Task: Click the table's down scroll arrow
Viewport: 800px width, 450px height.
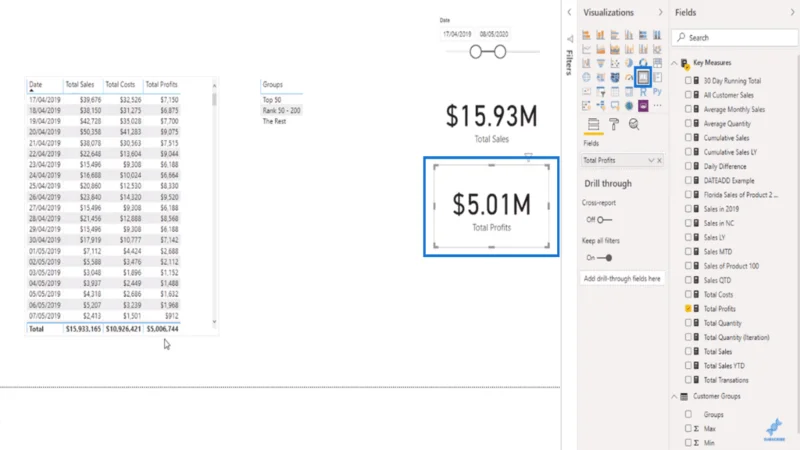Action: (214, 322)
